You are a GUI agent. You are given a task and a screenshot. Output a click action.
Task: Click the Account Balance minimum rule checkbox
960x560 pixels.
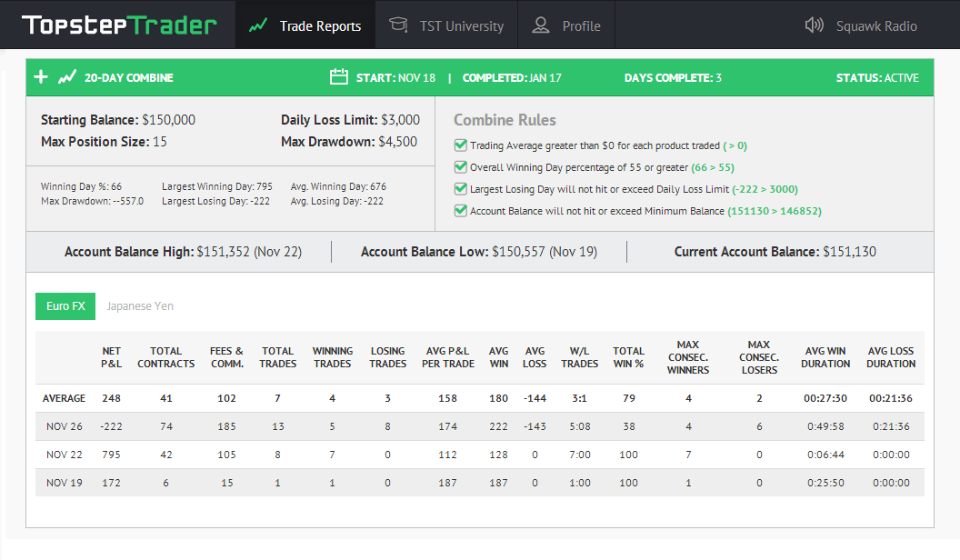(460, 211)
